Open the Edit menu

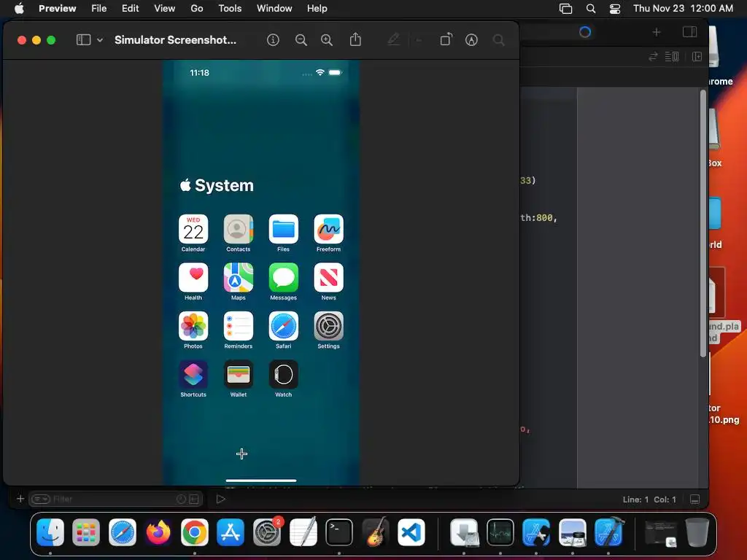pos(130,8)
